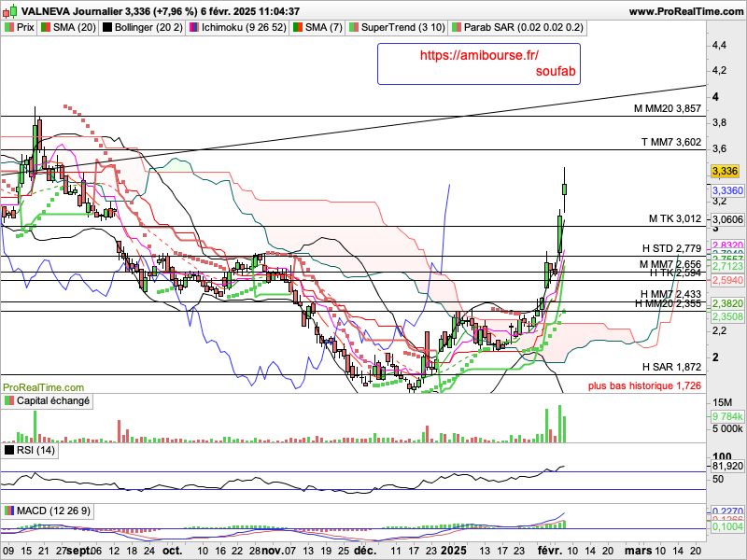Click the SMA (20) indicator color icon
The height and width of the screenshot is (560, 747).
(46, 28)
